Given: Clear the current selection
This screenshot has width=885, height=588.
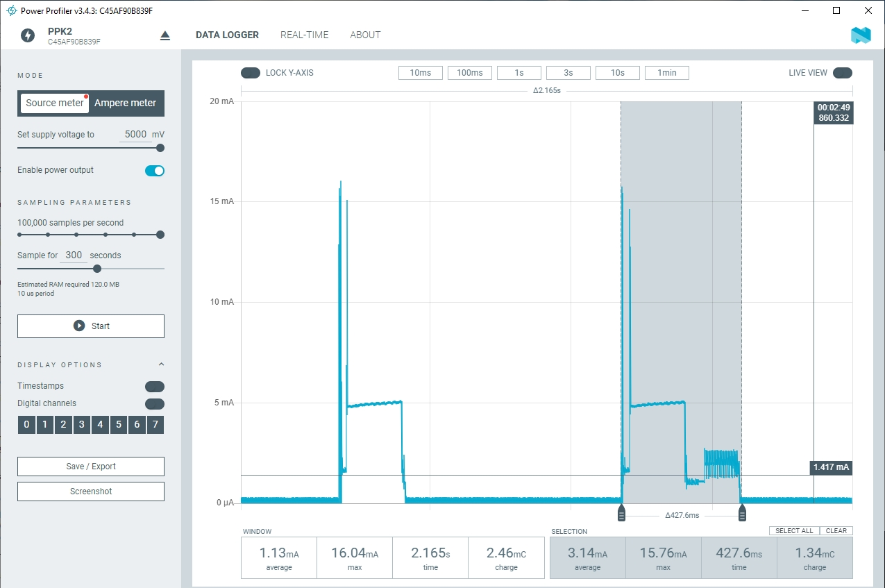Looking at the screenshot, I should (x=836, y=531).
